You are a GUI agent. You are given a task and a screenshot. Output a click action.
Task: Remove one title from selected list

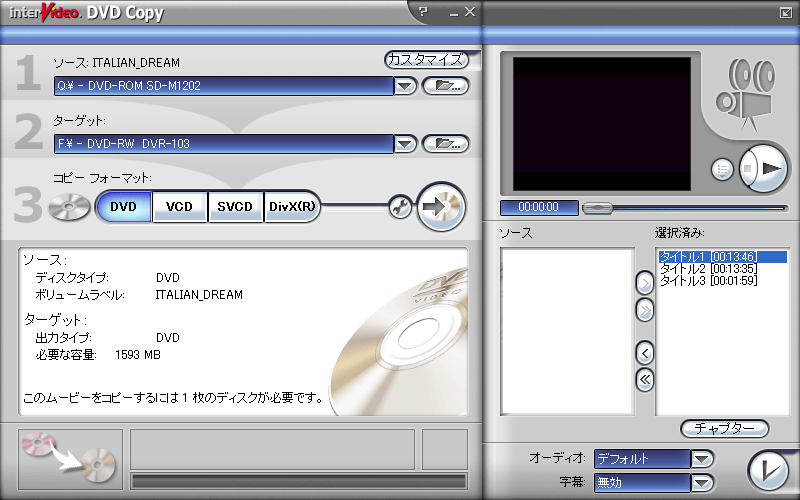pos(645,353)
